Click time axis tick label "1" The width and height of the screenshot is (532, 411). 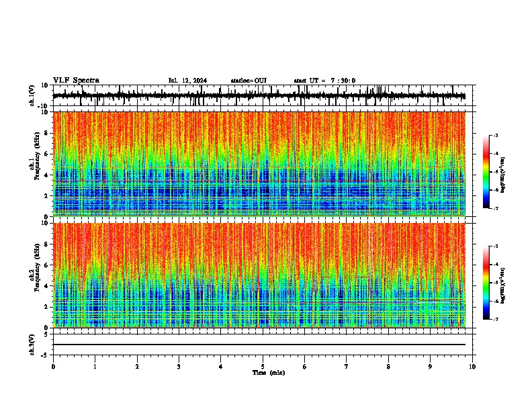[x=95, y=367]
